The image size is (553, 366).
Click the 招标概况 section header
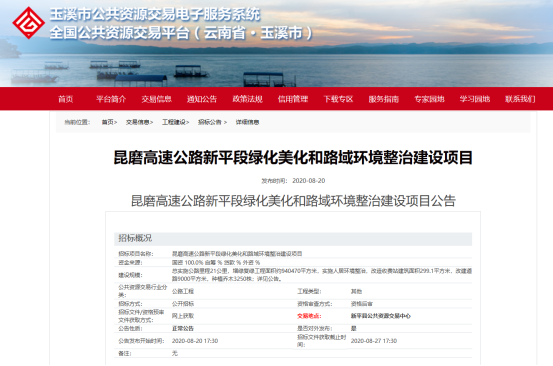(293, 238)
